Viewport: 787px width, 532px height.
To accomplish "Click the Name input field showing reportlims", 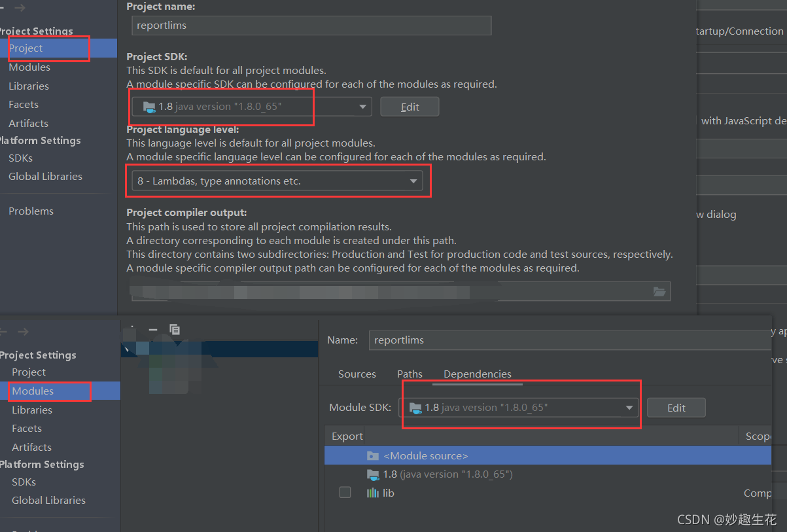I will click(x=569, y=340).
